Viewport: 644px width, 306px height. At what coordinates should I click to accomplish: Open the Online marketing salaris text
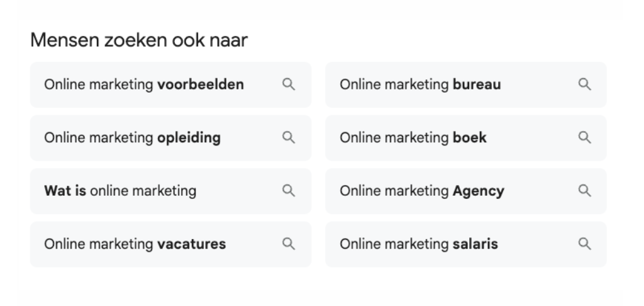pyautogui.click(x=418, y=244)
